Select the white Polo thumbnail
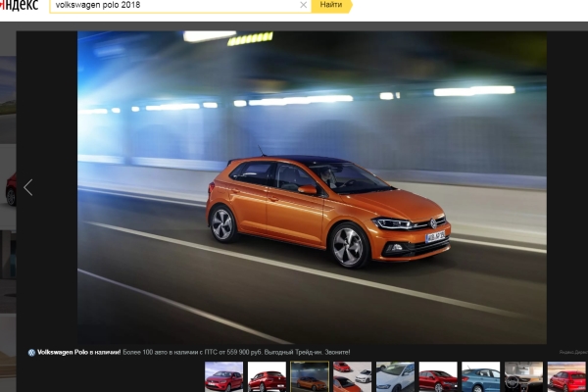This screenshot has width=588, height=392. [x=395, y=376]
